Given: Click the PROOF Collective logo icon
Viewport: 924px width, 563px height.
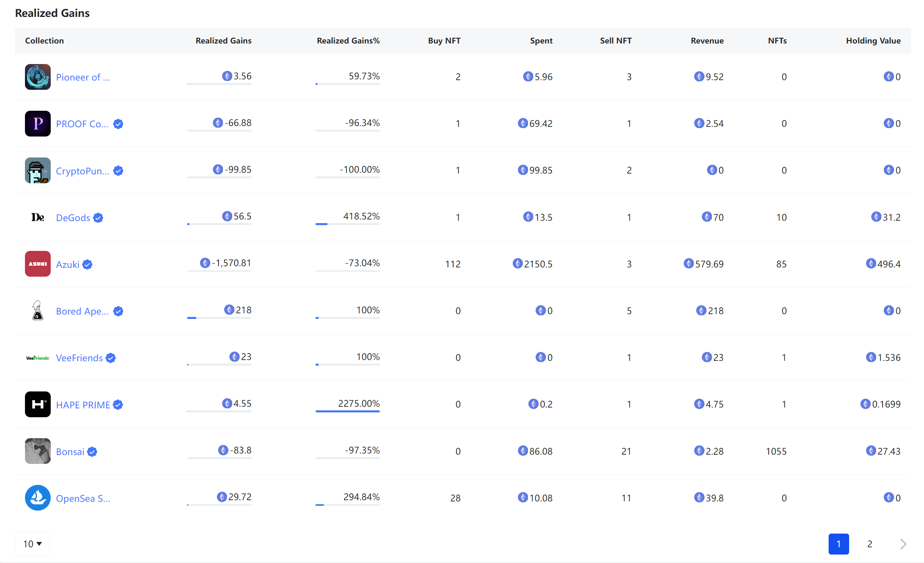Looking at the screenshot, I should click(37, 124).
